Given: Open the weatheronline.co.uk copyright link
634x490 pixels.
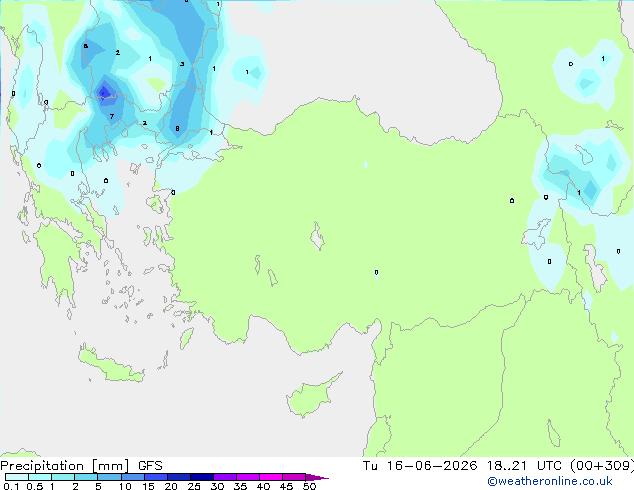Looking at the screenshot, I should click(x=550, y=481).
